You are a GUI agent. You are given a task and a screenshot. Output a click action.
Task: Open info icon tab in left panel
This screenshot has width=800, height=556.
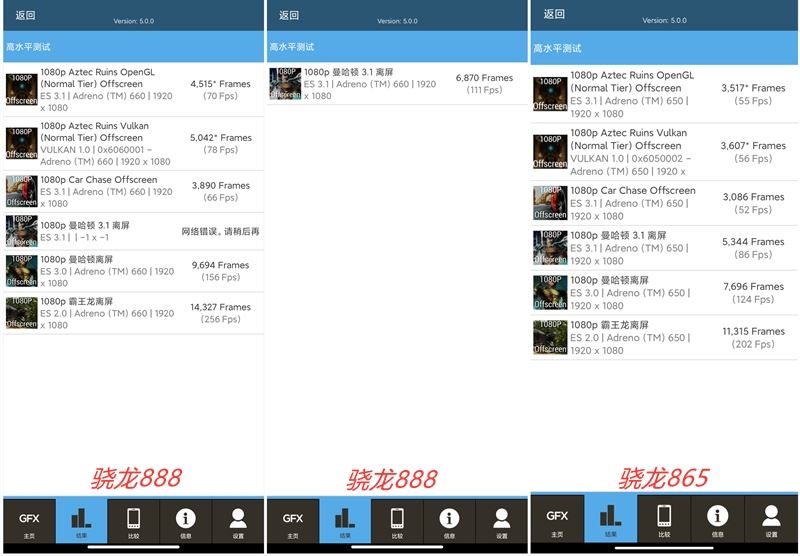click(x=186, y=521)
